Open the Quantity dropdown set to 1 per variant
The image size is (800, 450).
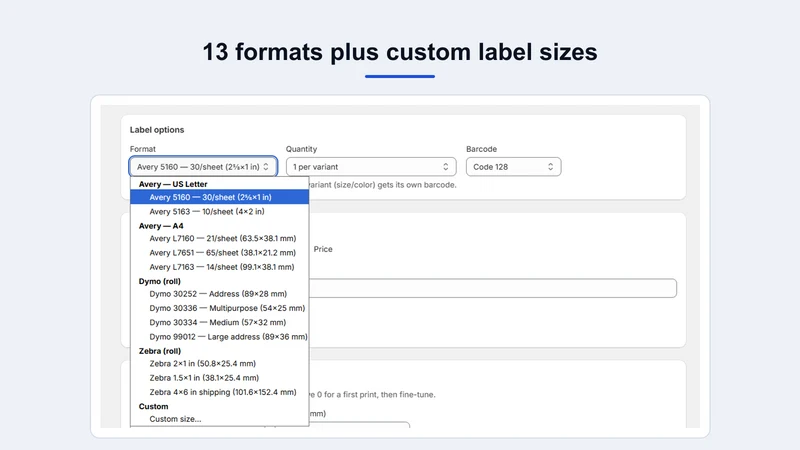tap(371, 167)
